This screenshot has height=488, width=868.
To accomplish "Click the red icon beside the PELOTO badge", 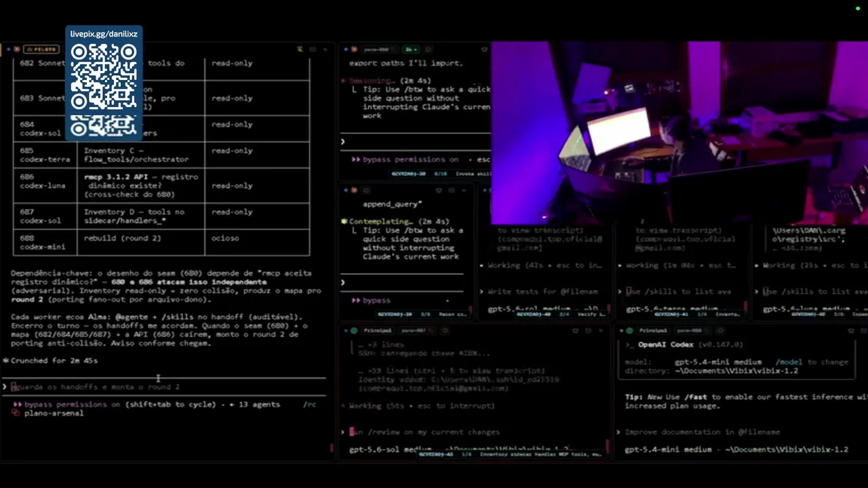I will pos(17,49).
